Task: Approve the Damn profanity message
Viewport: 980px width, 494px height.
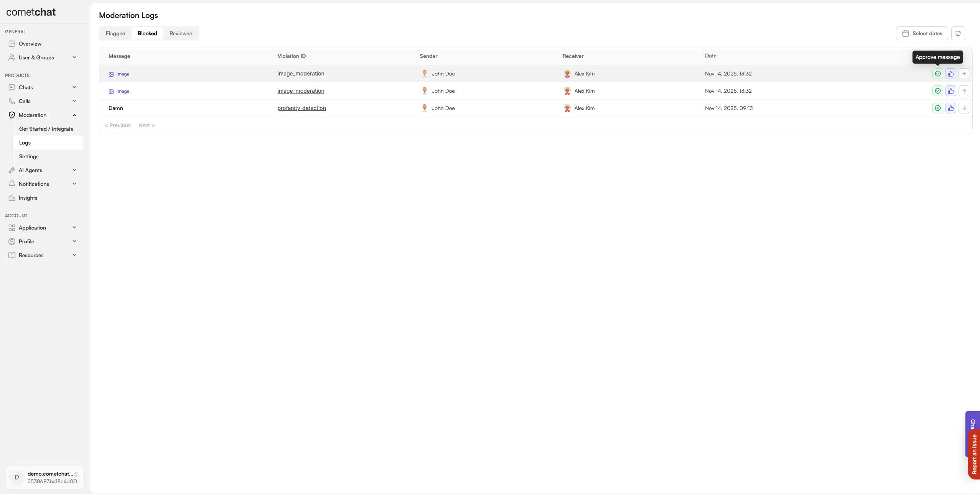Action: pos(937,108)
